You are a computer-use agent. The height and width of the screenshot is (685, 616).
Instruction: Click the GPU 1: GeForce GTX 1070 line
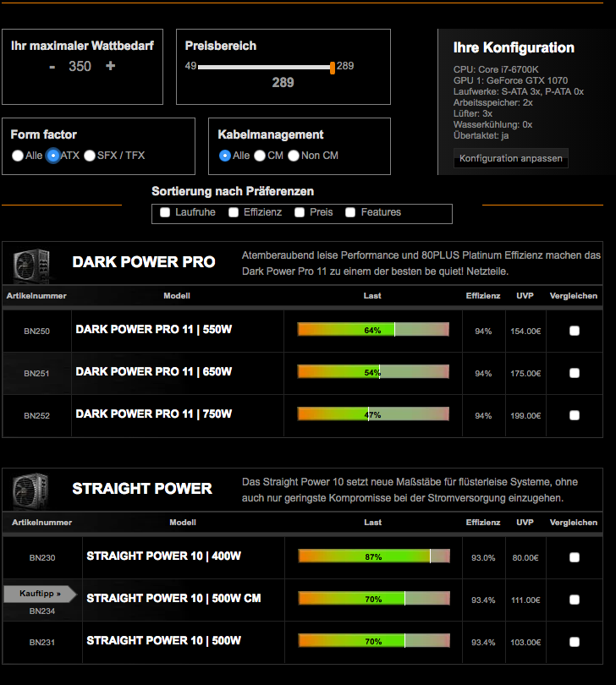(510, 80)
